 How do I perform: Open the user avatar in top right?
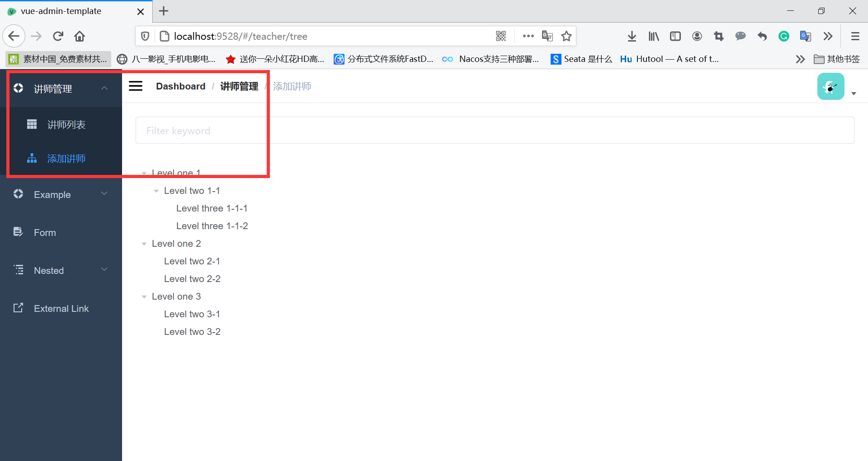[830, 86]
